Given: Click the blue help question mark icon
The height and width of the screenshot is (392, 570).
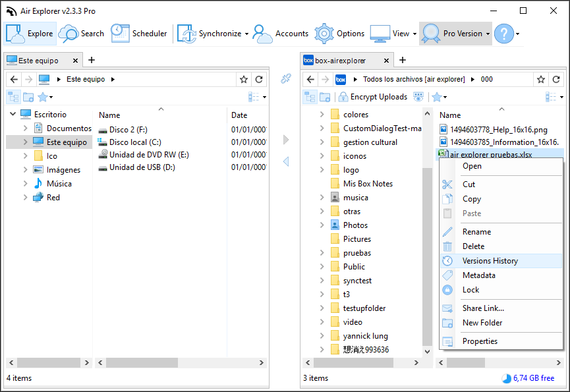Looking at the screenshot, I should [504, 34].
